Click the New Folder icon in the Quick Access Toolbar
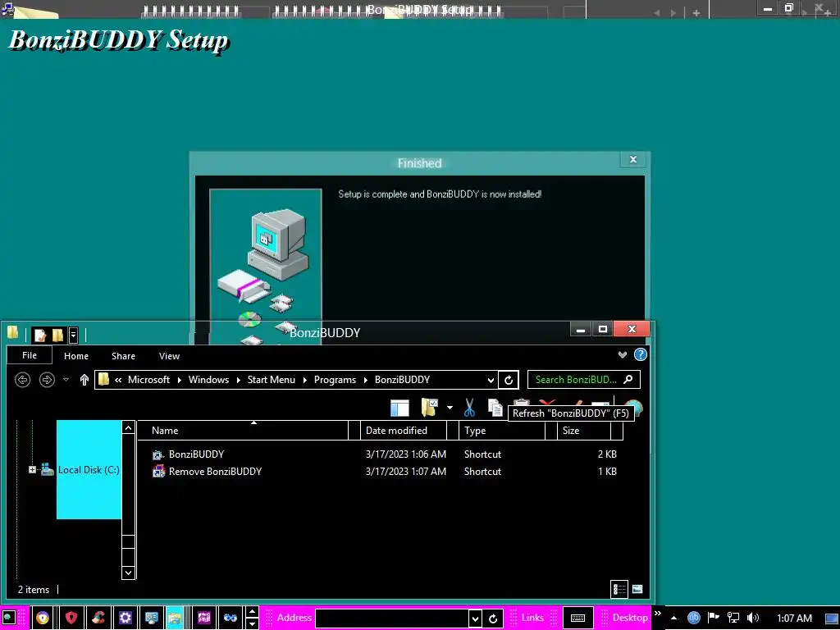 pos(58,336)
